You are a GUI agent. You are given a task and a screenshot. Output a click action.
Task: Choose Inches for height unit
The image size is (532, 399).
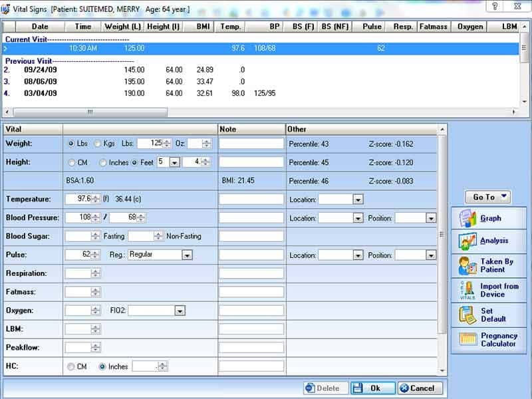103,162
